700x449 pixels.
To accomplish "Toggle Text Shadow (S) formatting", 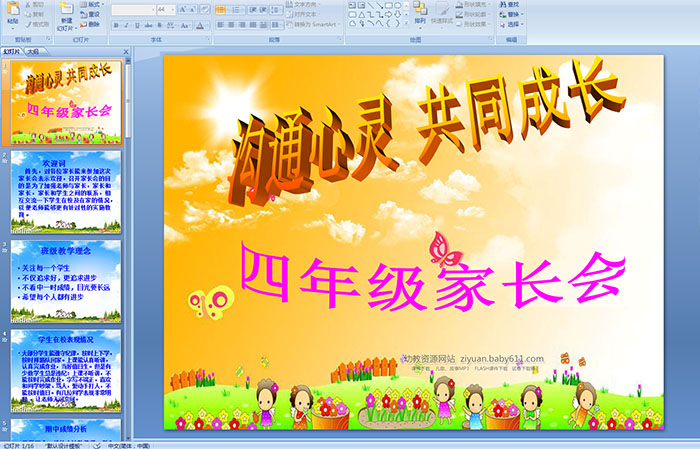I will pos(159,25).
